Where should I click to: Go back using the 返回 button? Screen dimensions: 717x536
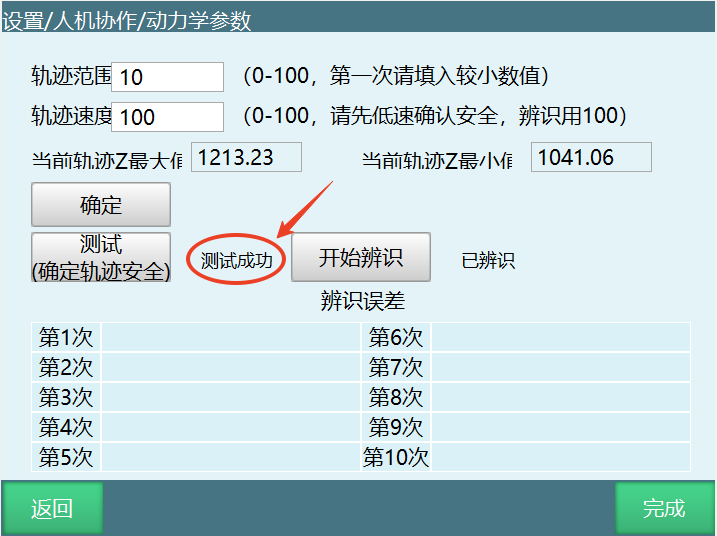(x=52, y=508)
